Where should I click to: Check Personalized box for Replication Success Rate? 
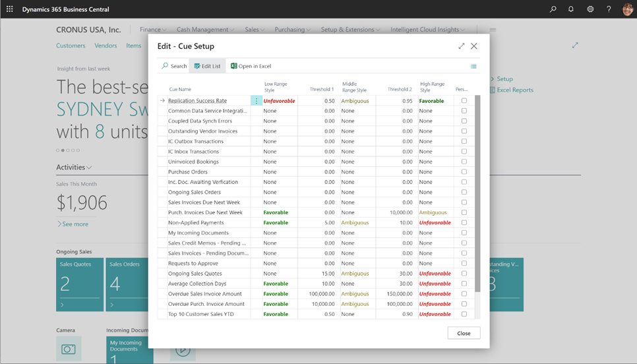coord(464,101)
